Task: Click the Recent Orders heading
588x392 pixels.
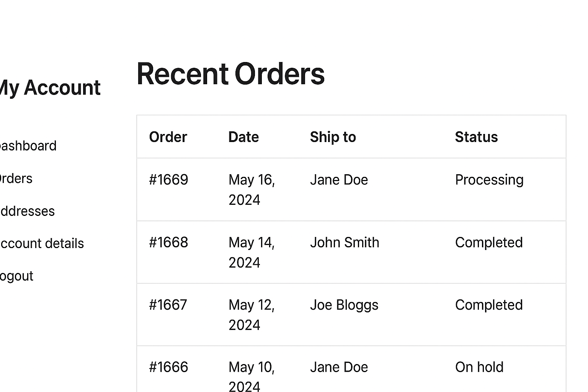Action: pyautogui.click(x=230, y=73)
